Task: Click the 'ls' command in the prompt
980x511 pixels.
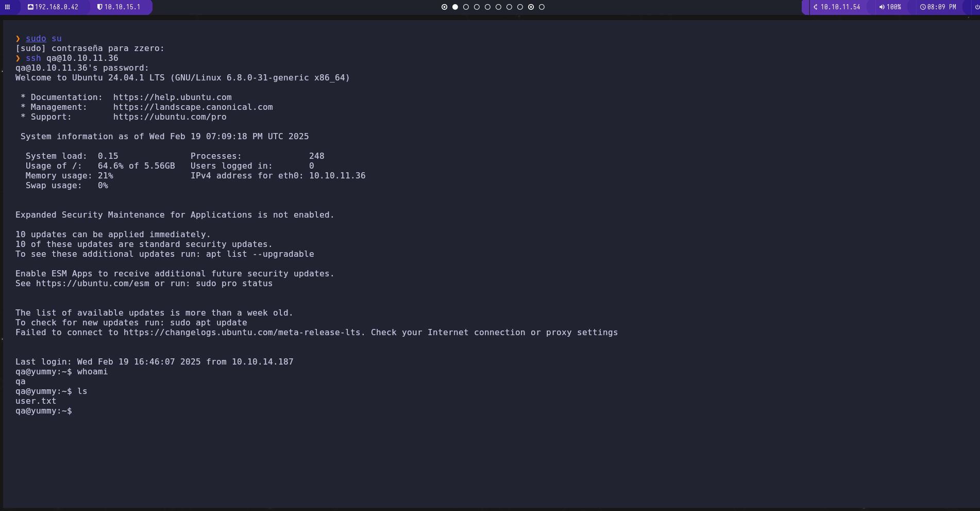Action: [82, 391]
